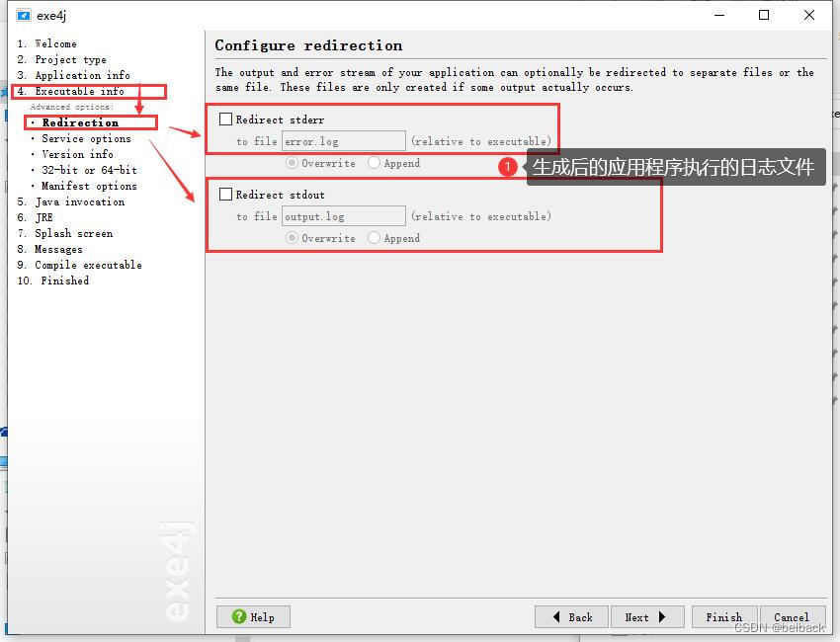
Task: Go to step 2 Project type
Action: click(61, 59)
